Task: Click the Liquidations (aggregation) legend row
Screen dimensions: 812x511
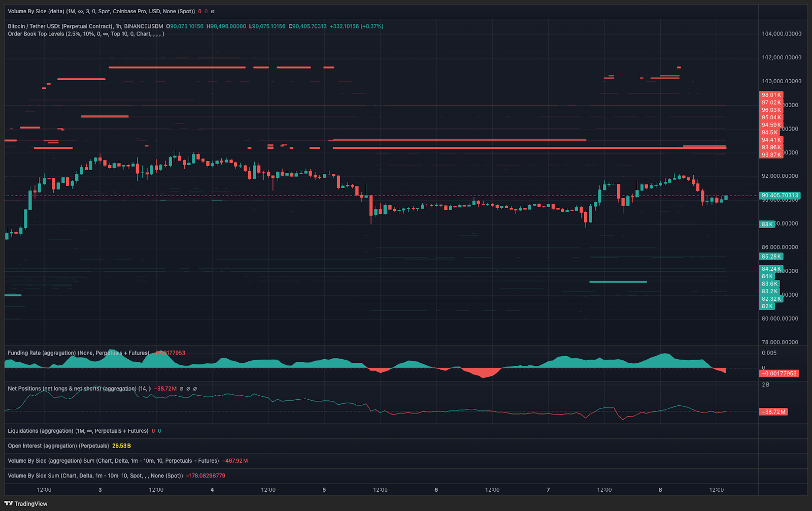Action: [x=76, y=430]
